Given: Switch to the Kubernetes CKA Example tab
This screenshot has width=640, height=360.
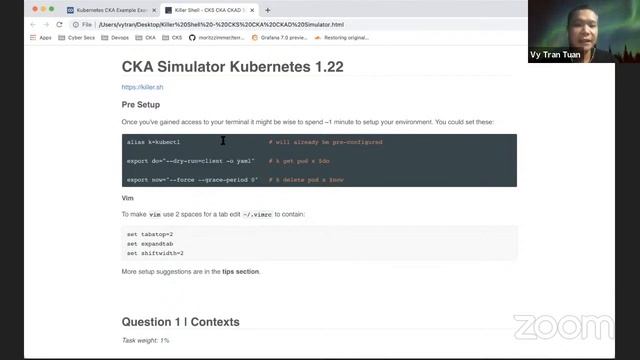Looking at the screenshot, I should click(x=111, y=10).
